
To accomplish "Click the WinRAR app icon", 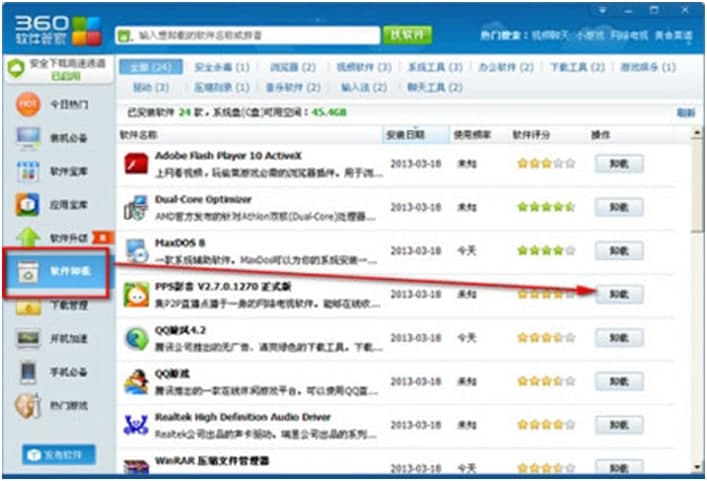I will point(136,466).
